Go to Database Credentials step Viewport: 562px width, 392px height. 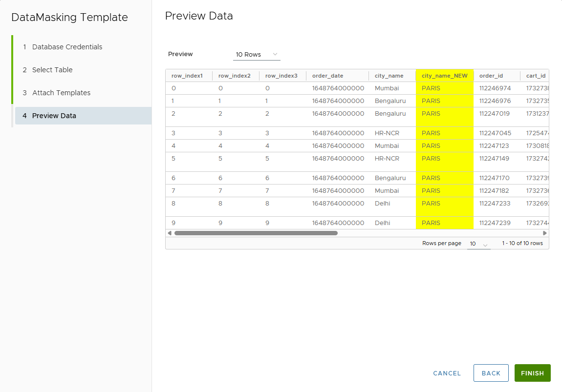pos(67,47)
